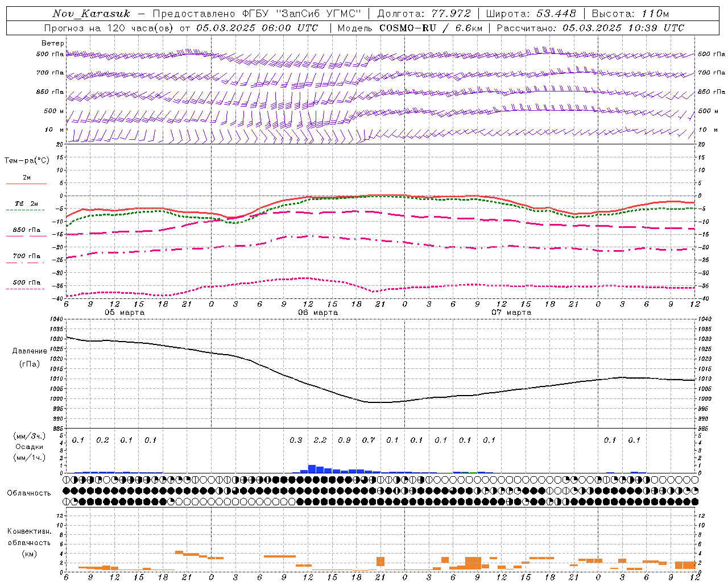
Task: Click the (гПа) unit under Давление
Action: [30, 364]
